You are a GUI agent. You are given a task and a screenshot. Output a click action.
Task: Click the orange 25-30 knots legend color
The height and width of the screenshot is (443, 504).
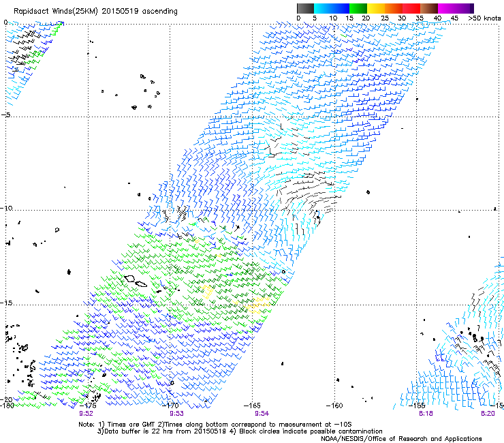(x=394, y=8)
